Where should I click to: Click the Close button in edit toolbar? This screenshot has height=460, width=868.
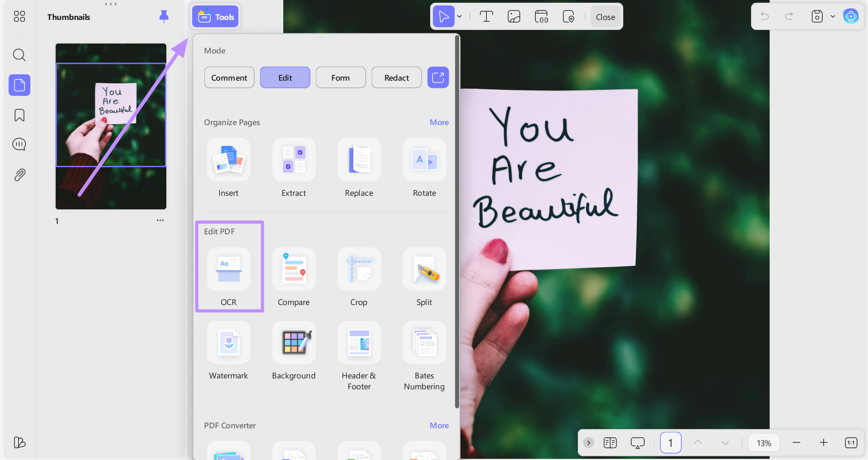(606, 17)
